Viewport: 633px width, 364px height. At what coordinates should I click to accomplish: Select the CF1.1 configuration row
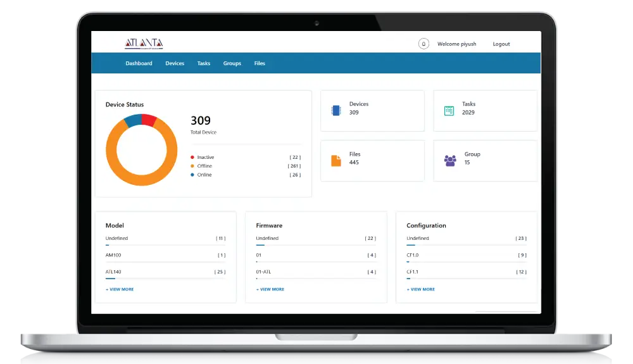pyautogui.click(x=467, y=273)
